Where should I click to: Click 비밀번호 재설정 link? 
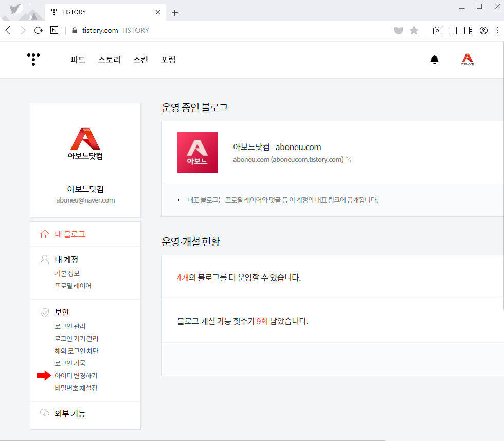tap(76, 388)
